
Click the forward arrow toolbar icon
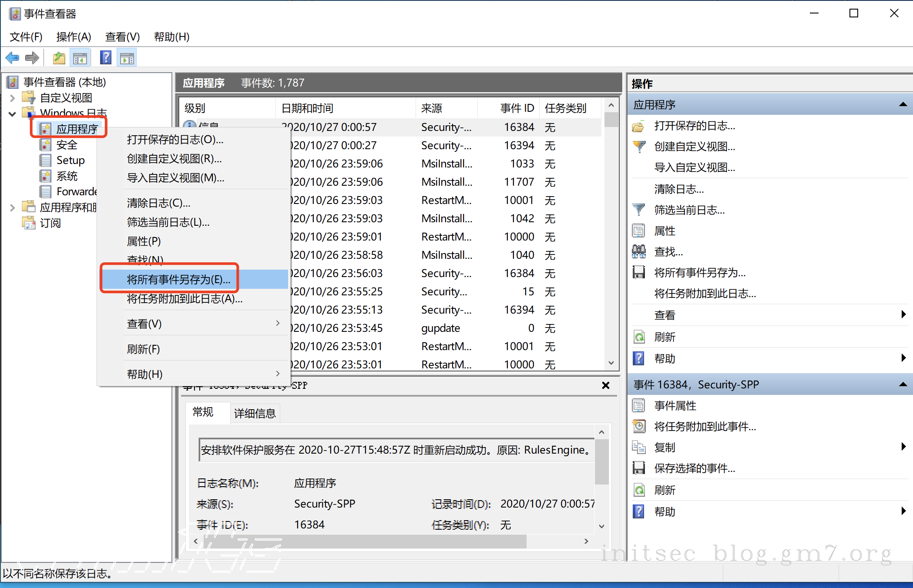[x=32, y=58]
